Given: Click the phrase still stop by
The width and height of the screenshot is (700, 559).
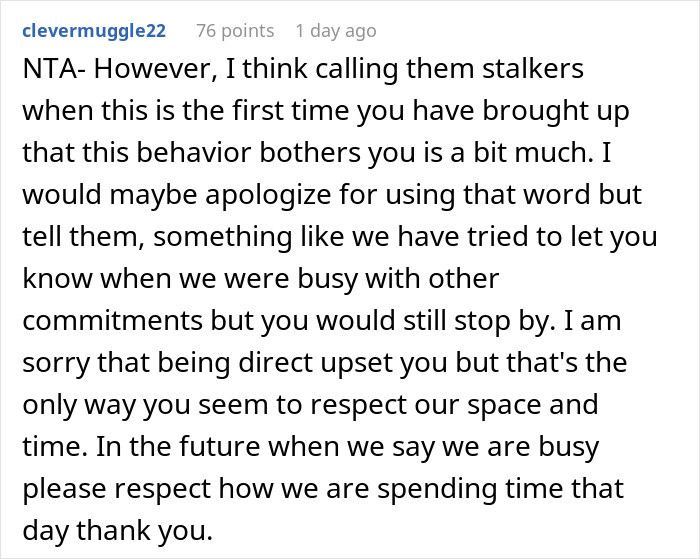Looking at the screenshot, I should (x=479, y=321).
